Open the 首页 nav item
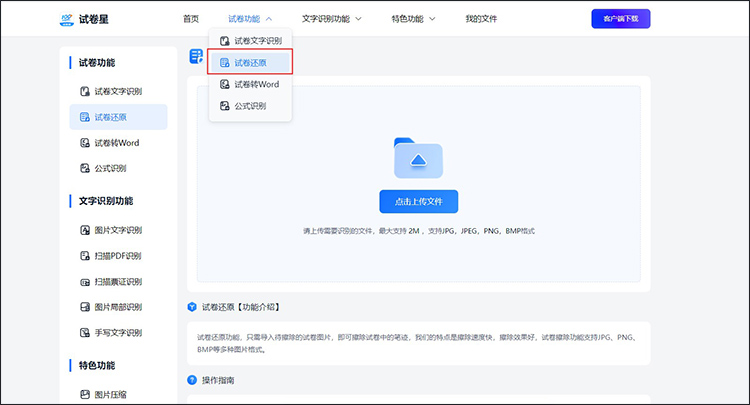The height and width of the screenshot is (405, 750). coord(191,19)
